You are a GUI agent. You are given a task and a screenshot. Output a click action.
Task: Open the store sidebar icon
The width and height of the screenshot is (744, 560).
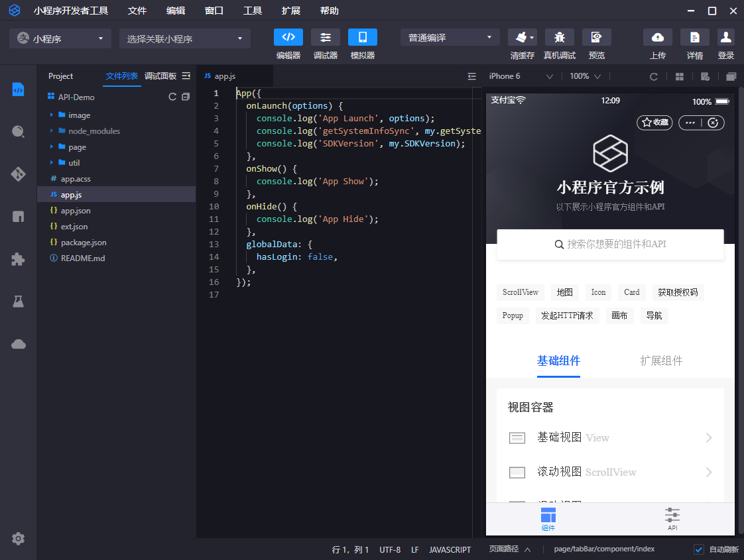point(18,217)
